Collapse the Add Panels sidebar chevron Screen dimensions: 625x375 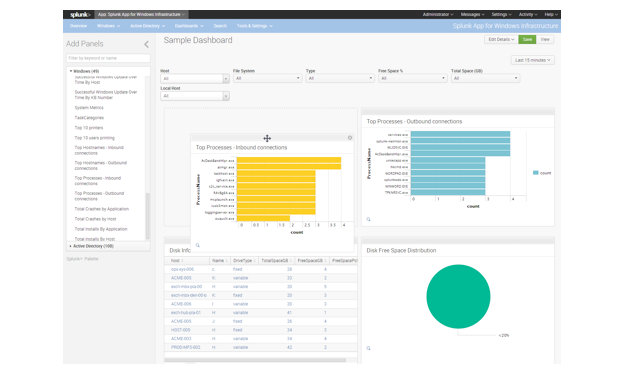(146, 44)
